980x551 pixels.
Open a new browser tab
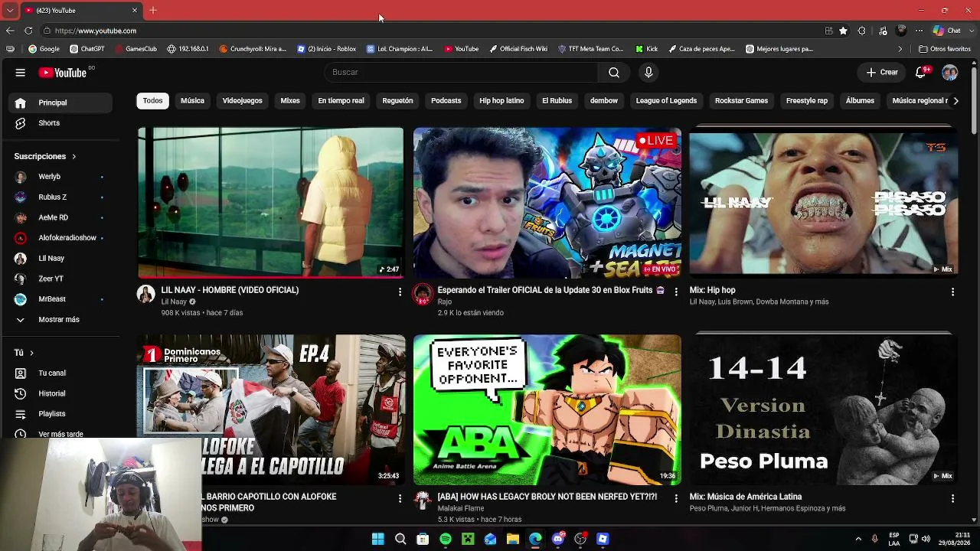point(153,10)
